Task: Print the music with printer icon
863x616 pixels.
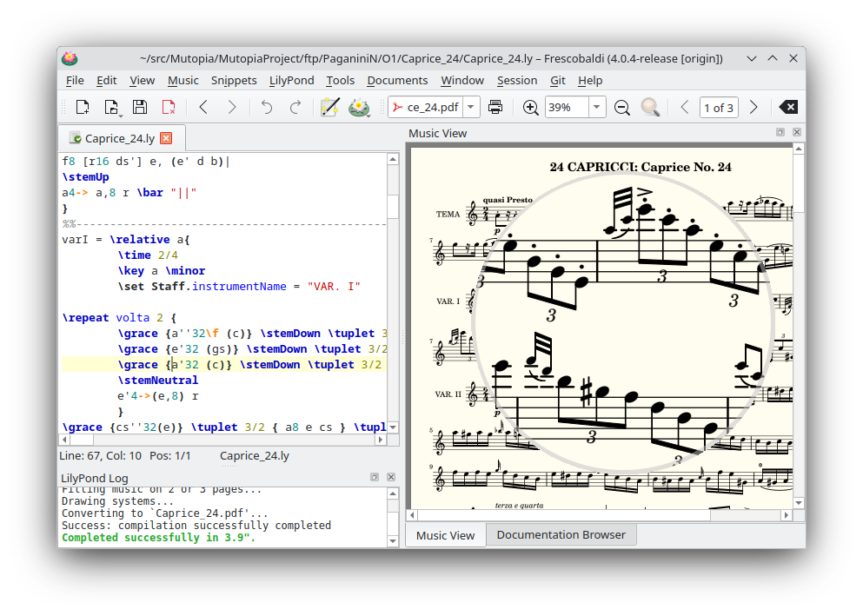Action: 495,107
